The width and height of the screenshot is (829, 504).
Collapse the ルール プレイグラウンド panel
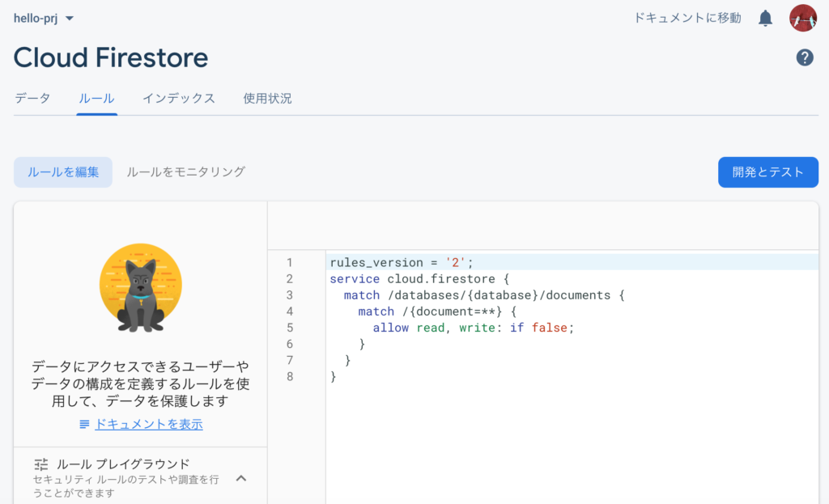[240, 477]
